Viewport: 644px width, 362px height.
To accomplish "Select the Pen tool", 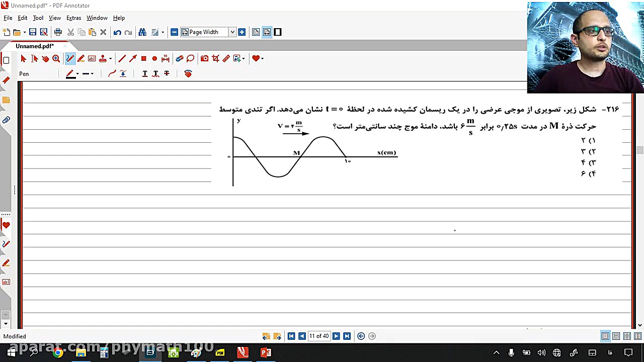I will pos(70,59).
